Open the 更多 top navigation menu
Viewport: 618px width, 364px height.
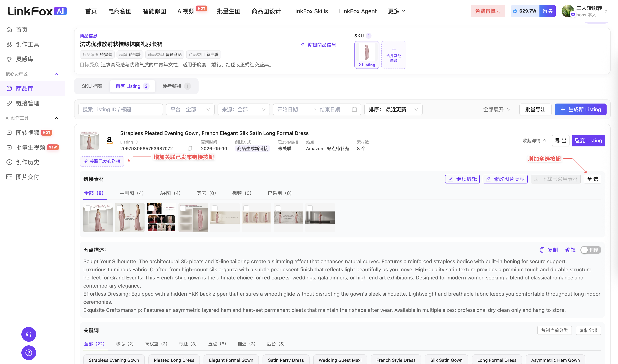(396, 11)
